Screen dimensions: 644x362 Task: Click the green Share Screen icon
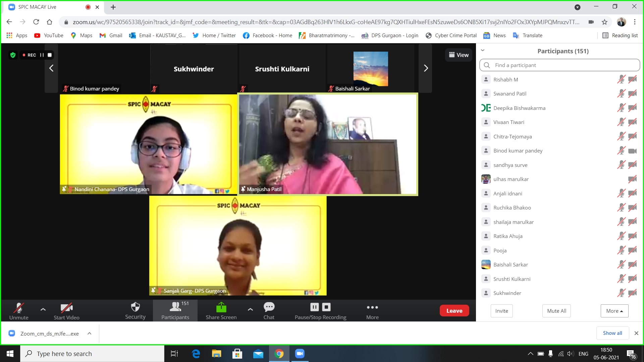pyautogui.click(x=221, y=307)
